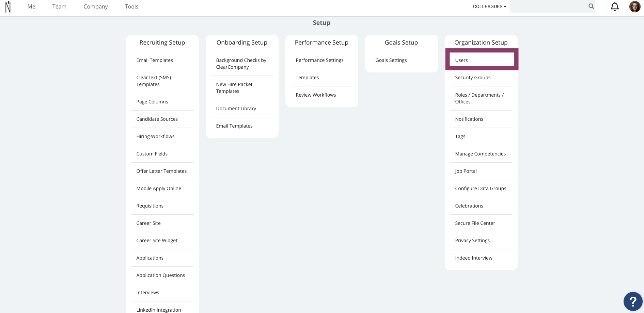Open the Company menu
This screenshot has width=644, height=313.
point(96,6)
